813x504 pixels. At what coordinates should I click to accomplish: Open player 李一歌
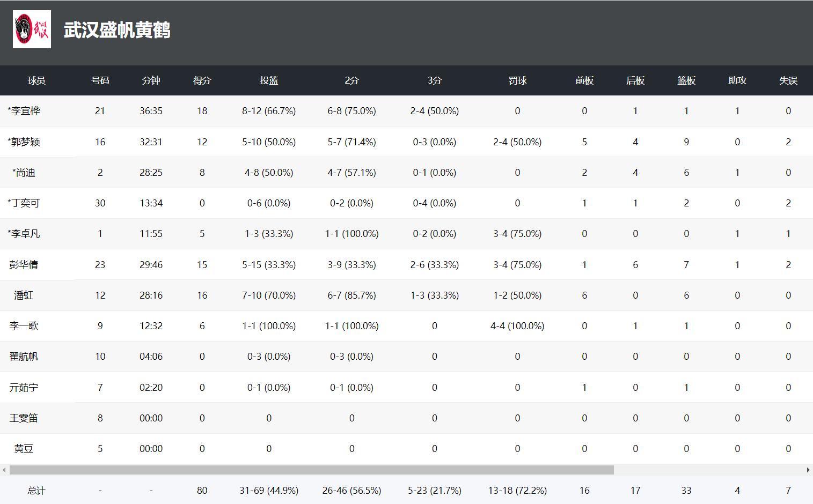pyautogui.click(x=24, y=326)
